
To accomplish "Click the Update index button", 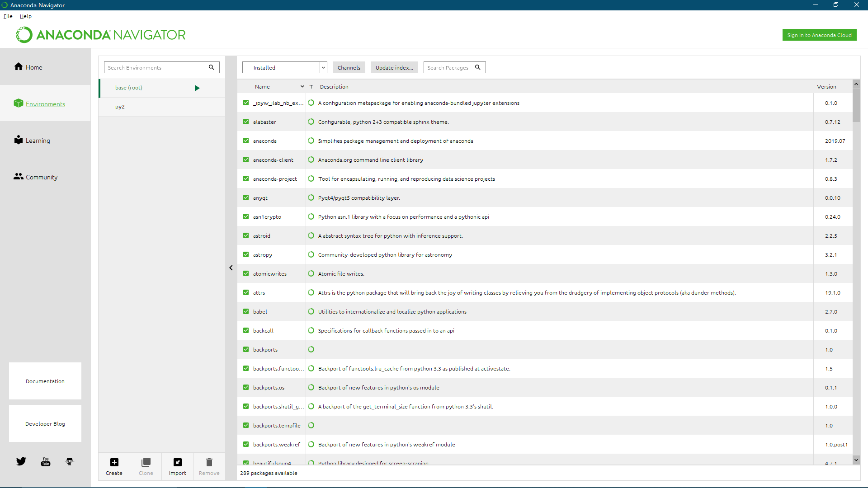I will [x=394, y=67].
